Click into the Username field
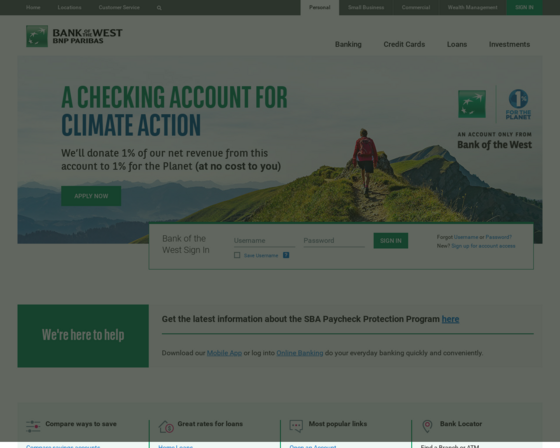 coord(264,241)
